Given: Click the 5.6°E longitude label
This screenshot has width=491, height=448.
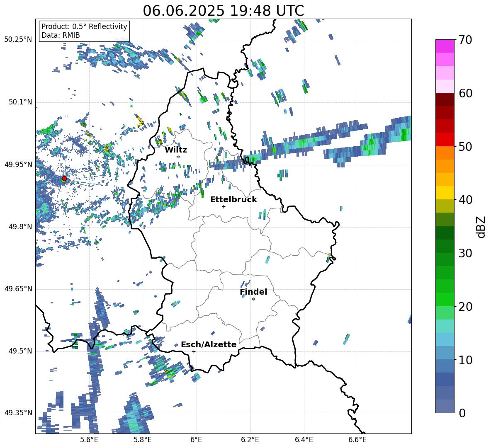Looking at the screenshot, I should click(89, 440).
